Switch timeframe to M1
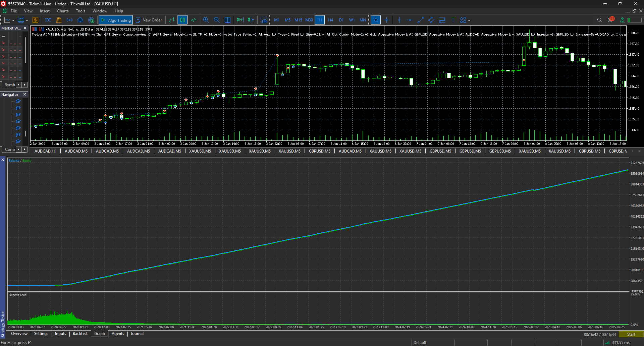The image size is (644, 346). pyautogui.click(x=277, y=20)
